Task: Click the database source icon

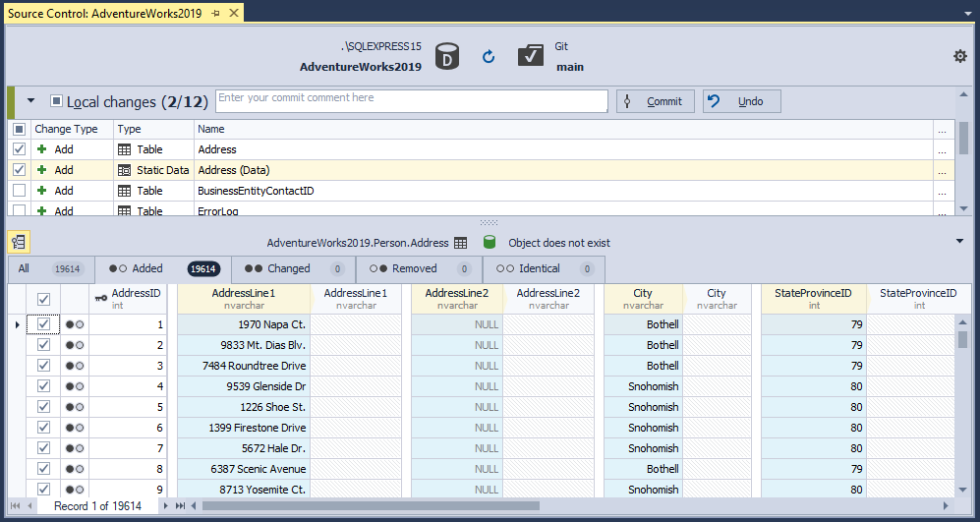Action: coord(447,56)
